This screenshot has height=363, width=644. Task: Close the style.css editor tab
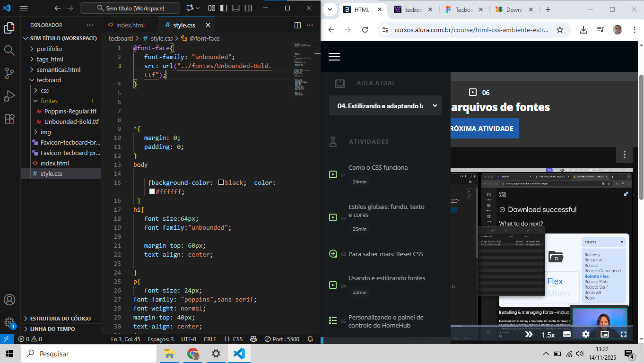pyautogui.click(x=207, y=25)
